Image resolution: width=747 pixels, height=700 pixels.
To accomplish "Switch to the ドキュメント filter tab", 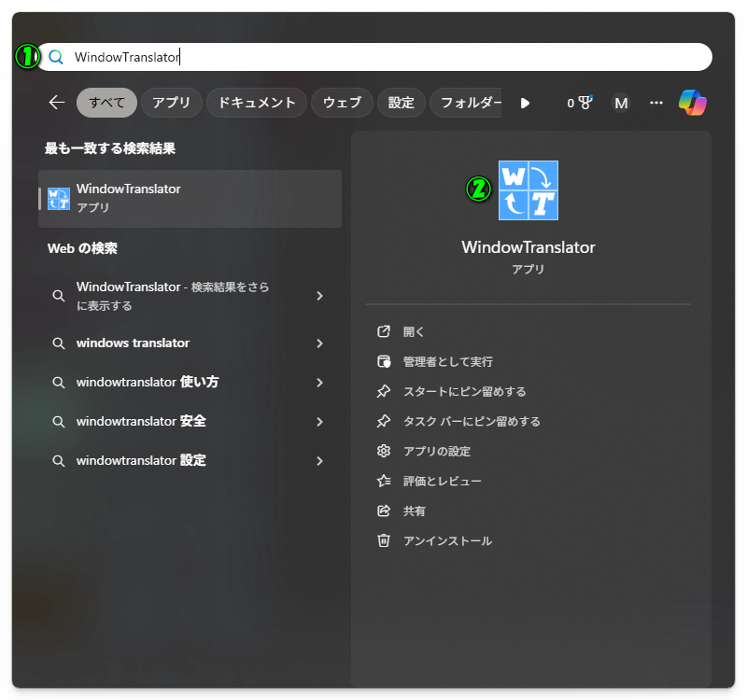I will click(256, 103).
